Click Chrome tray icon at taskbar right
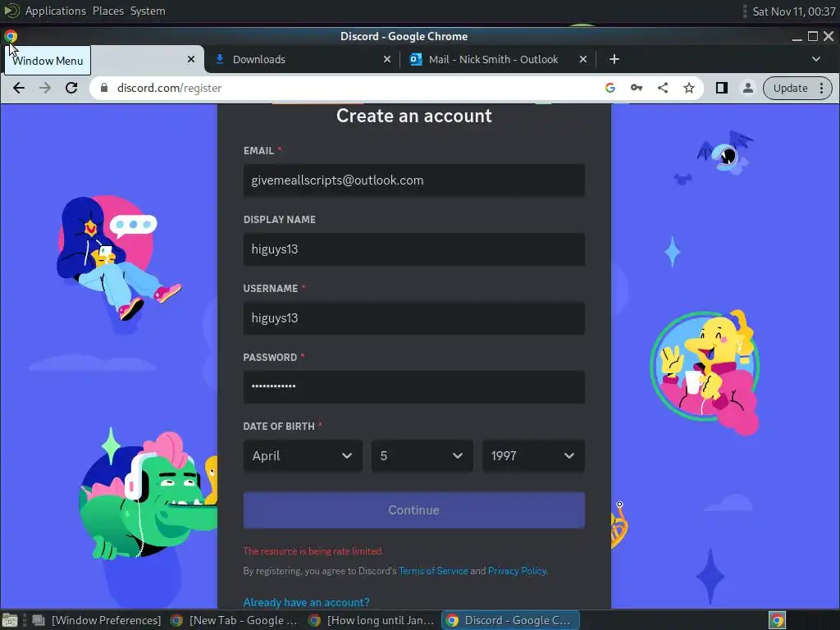 tap(777, 620)
